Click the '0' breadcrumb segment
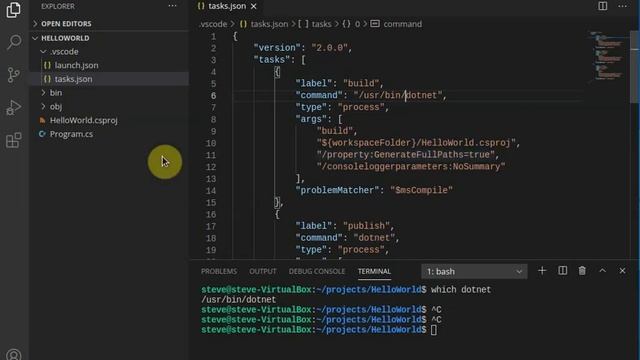 357,24
